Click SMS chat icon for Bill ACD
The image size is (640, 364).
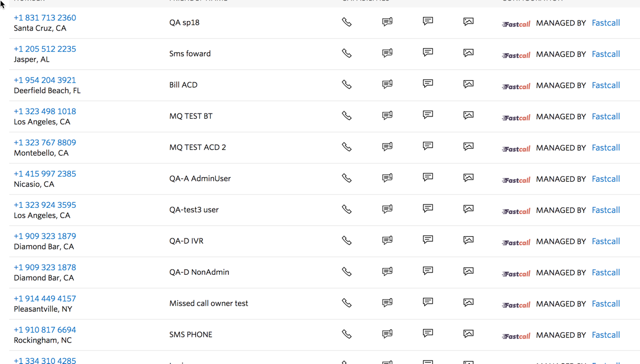428,83
